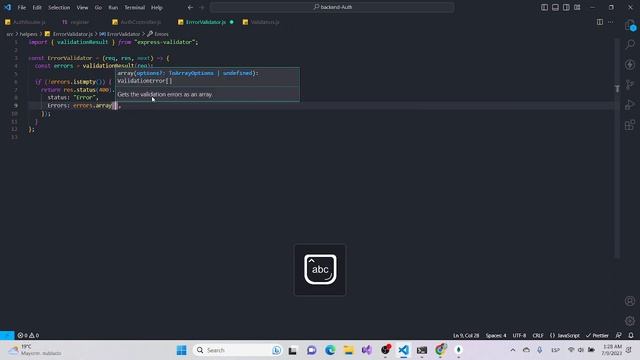Select the Errors breadcrumb

[158, 34]
